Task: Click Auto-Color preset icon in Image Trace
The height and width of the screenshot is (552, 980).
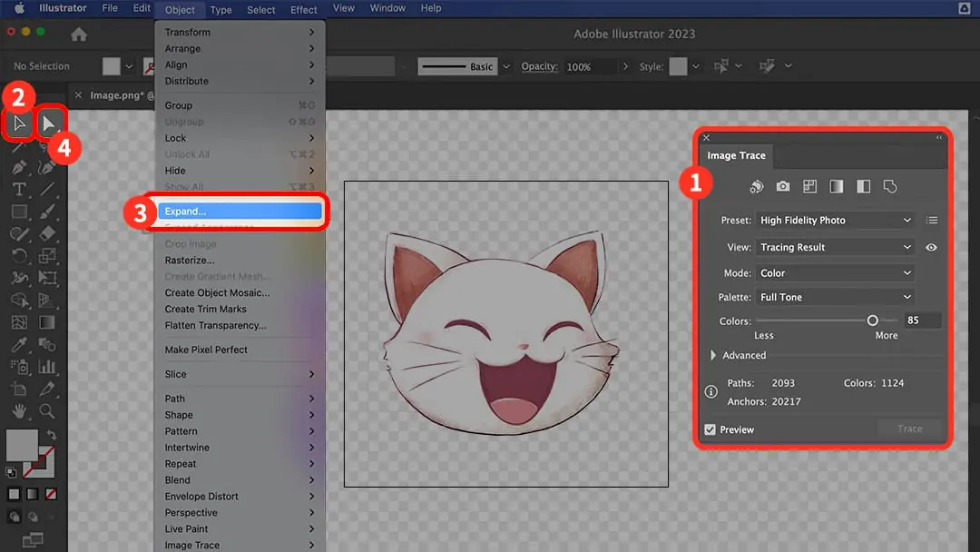Action: (756, 186)
